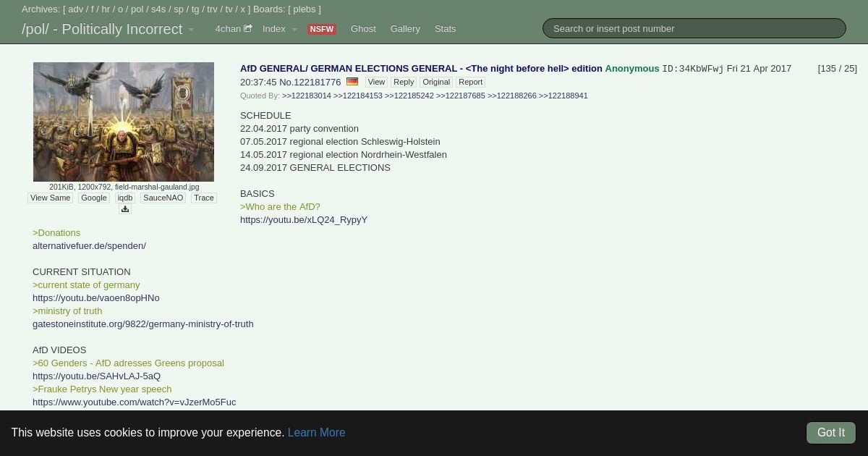Open the Index dropdown menu
Viewport: 868px width, 456px height.
279,29
